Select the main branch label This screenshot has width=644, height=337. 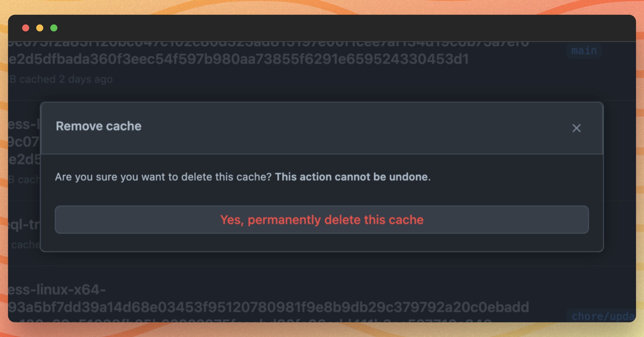584,51
